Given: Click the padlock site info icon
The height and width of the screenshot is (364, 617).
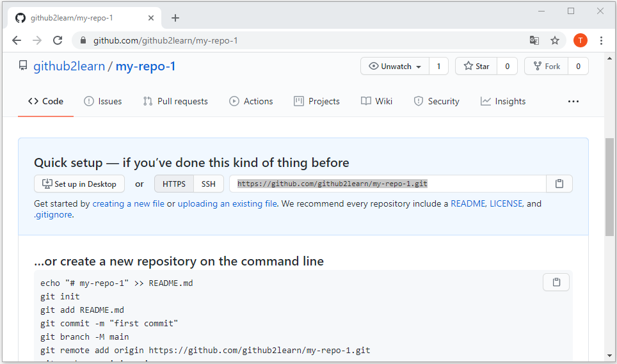Looking at the screenshot, I should [83, 40].
